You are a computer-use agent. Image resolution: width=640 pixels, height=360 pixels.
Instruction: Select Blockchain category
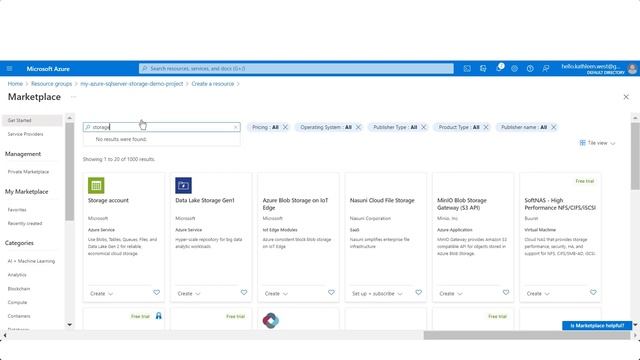click(x=19, y=289)
